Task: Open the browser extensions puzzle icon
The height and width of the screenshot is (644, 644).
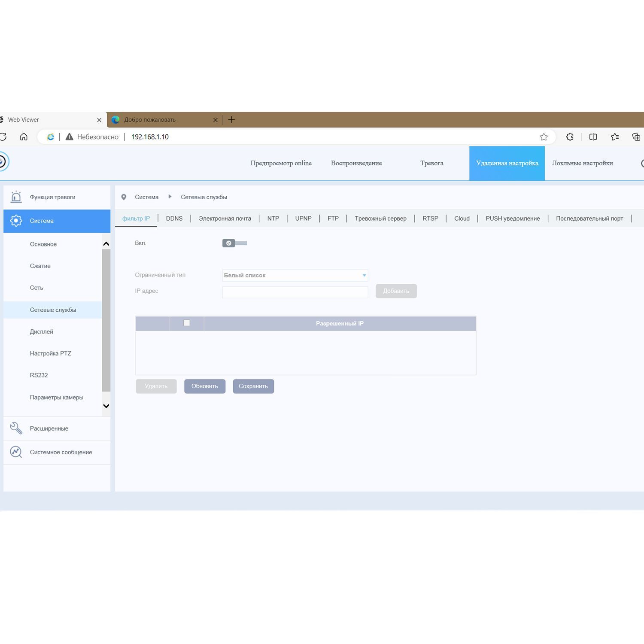Action: (x=570, y=137)
